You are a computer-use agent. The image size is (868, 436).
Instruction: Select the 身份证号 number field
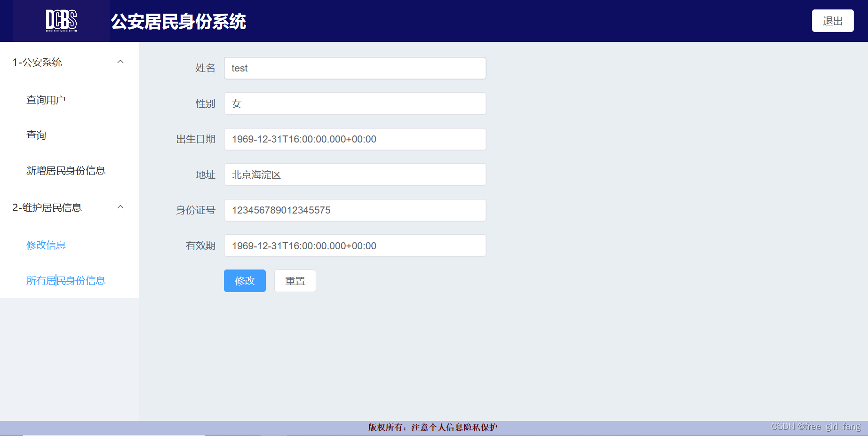pos(355,210)
